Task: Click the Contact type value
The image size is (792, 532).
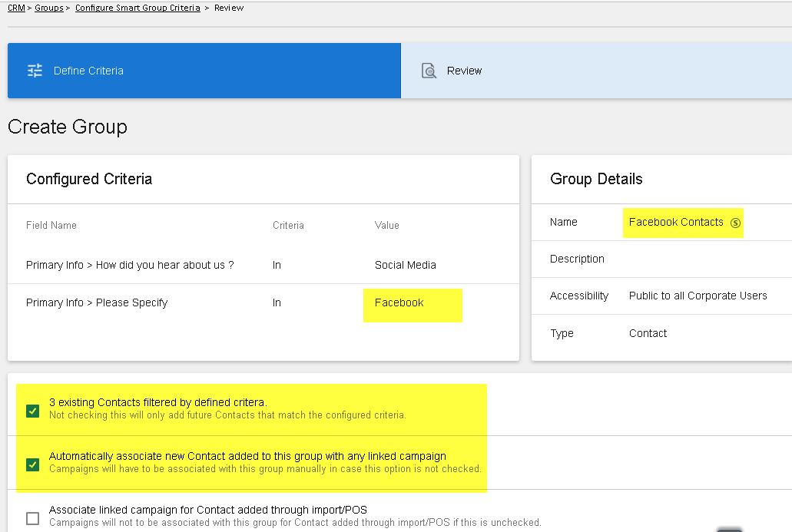Action: click(x=648, y=333)
